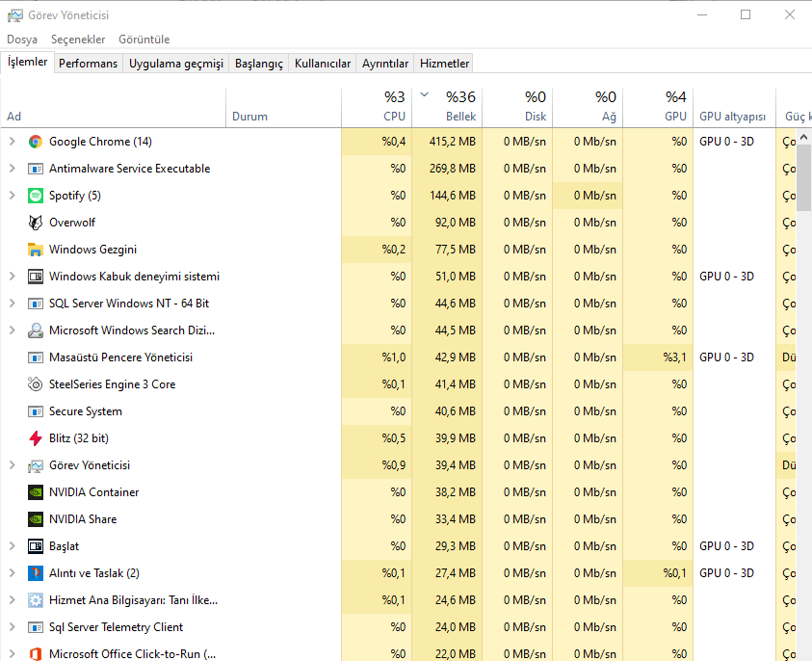Open the Kullanıcılar tab

pos(323,64)
